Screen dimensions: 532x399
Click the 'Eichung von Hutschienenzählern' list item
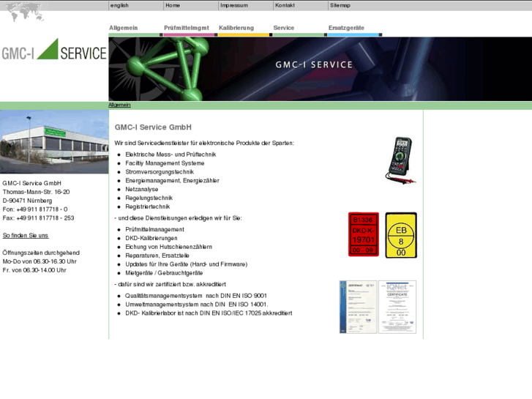(x=168, y=247)
